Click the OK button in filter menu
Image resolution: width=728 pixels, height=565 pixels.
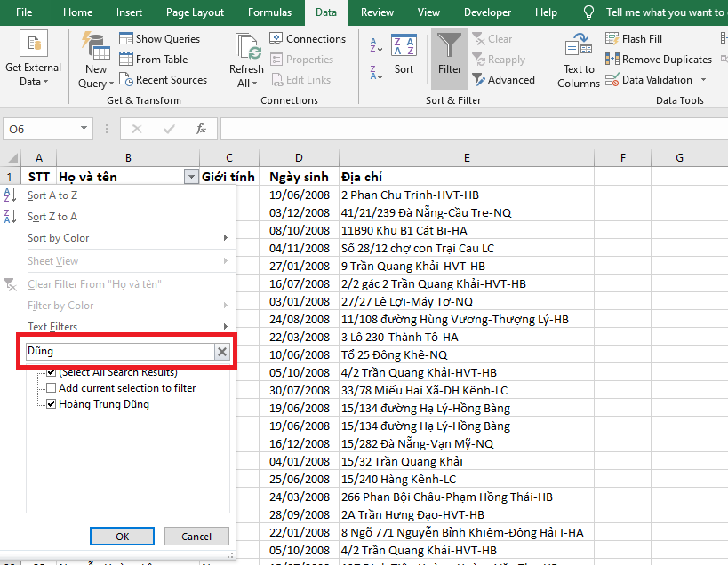[x=122, y=536]
